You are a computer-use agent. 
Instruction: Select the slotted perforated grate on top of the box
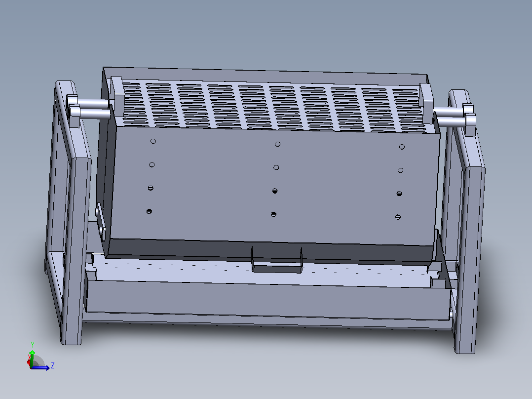(x=272, y=106)
